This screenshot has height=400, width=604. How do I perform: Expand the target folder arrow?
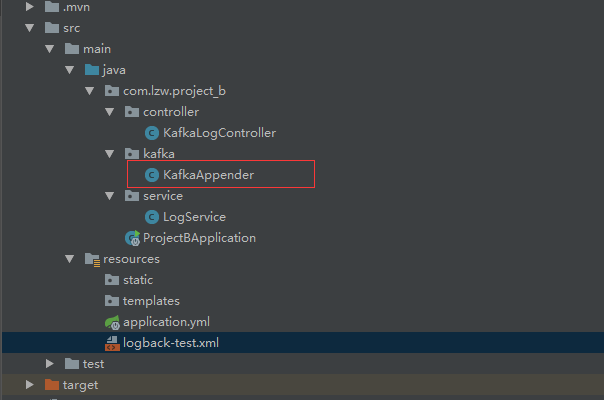pyautogui.click(x=30, y=385)
